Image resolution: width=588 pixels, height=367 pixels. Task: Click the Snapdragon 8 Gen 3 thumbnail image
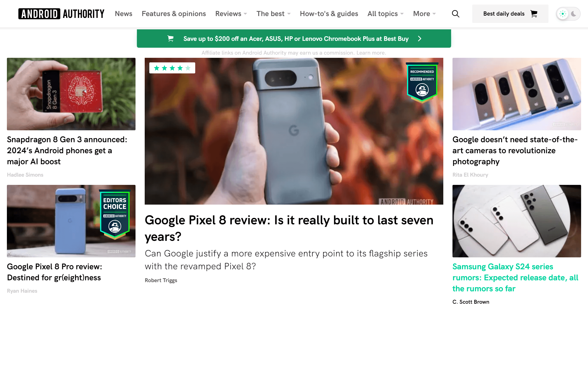tap(71, 94)
